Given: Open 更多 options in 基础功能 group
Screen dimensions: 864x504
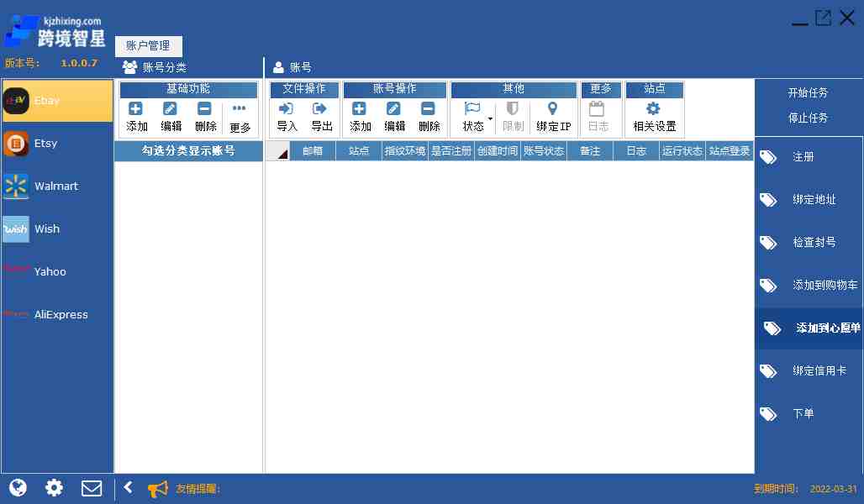Looking at the screenshot, I should coord(240,118).
